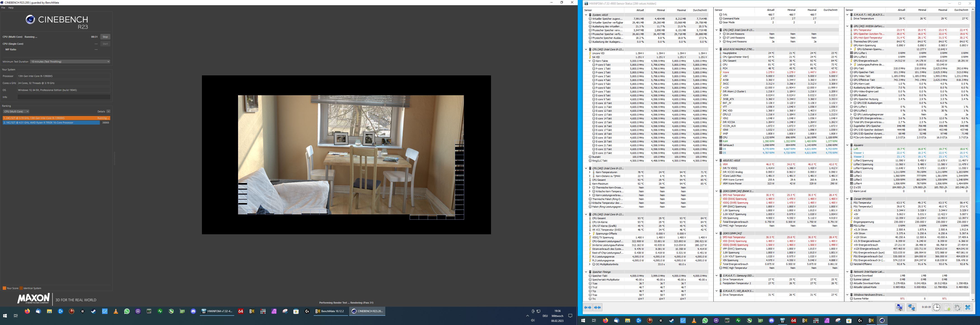980x325 pixels.
Task: Click the logging file-with-plus icon in HWiNFO
Action: [947, 308]
